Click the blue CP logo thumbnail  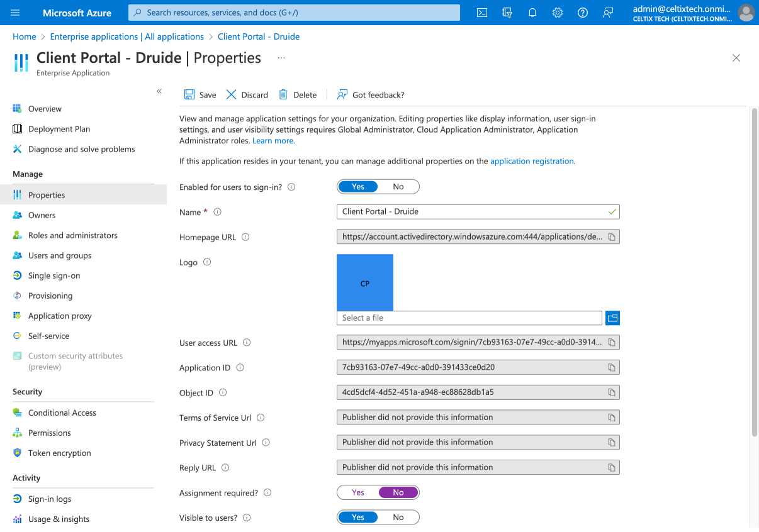(365, 282)
